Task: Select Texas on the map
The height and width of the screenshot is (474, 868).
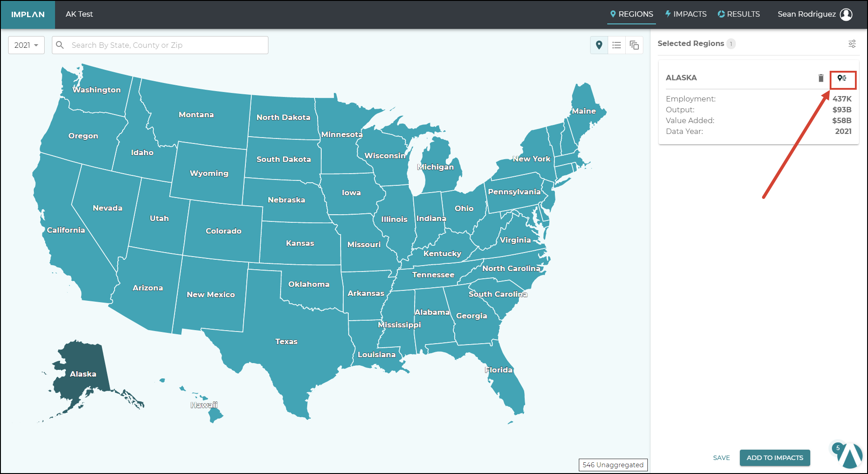Action: (286, 341)
